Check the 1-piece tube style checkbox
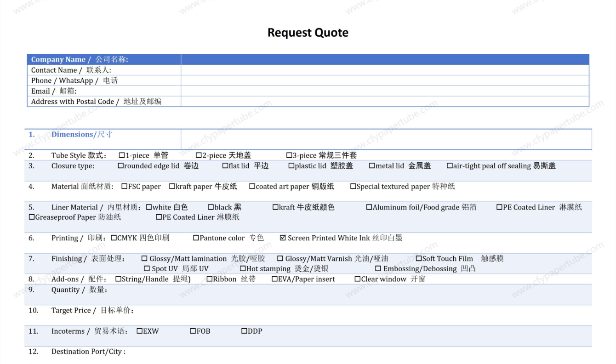The height and width of the screenshot is (364, 616). (122, 155)
